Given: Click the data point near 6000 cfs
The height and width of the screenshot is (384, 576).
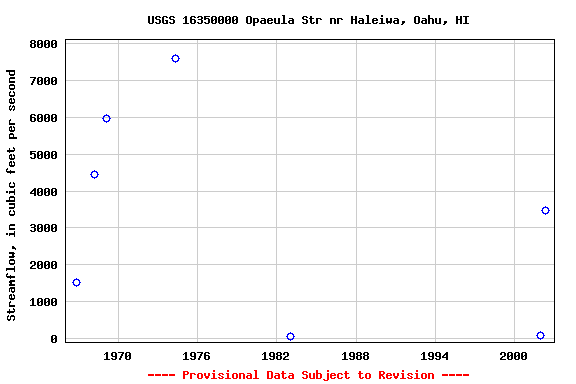Looking at the screenshot, I should pos(106,118).
